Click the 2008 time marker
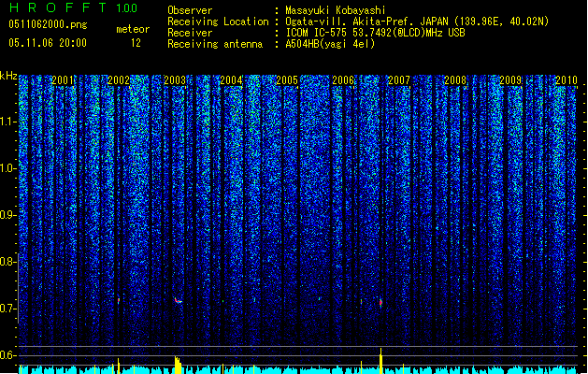Viewport: 588px width, 374px height. click(x=455, y=80)
